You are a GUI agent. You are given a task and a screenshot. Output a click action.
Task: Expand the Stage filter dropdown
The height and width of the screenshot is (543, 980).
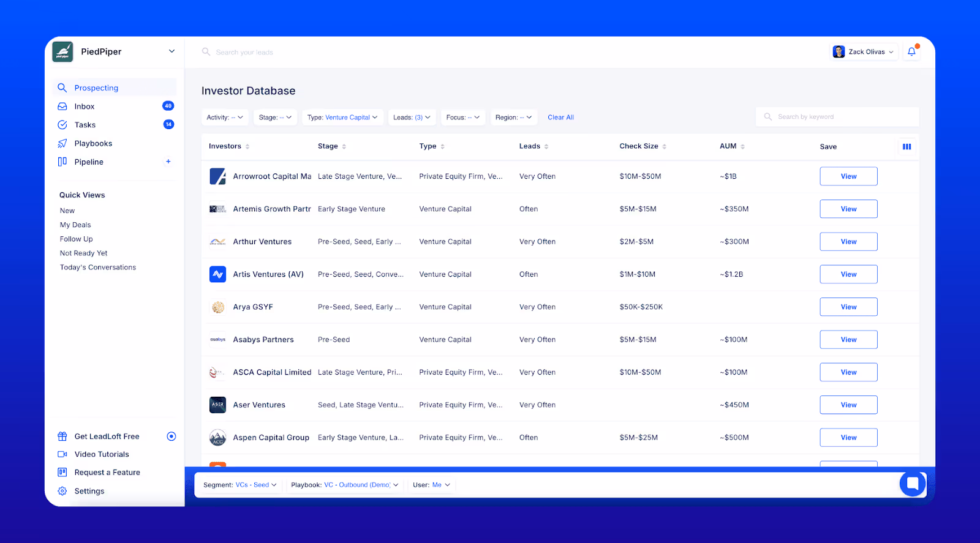tap(276, 118)
